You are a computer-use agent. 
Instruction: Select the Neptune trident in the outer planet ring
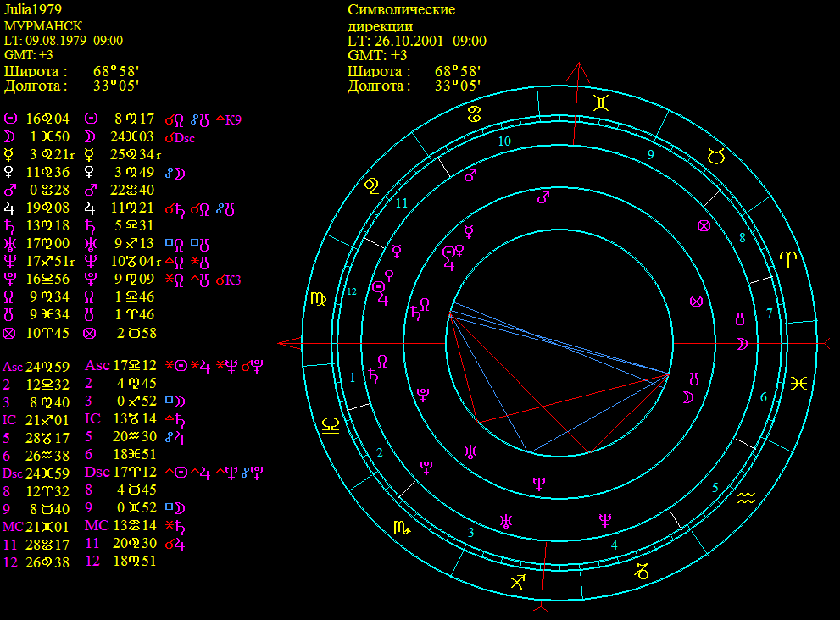pos(605,520)
